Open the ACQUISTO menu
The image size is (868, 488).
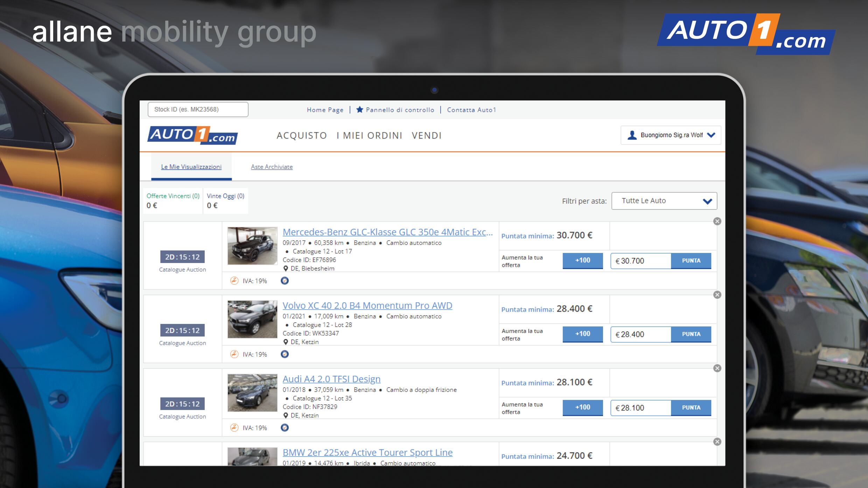(302, 135)
